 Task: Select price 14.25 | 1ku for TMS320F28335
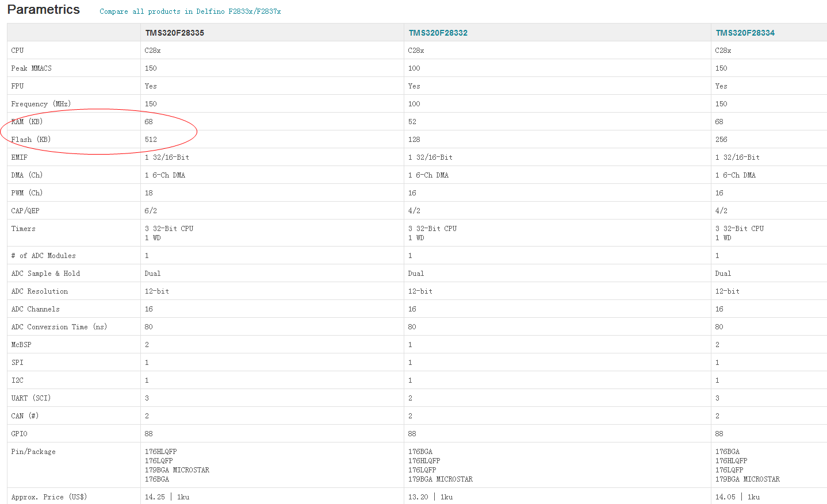pos(167,497)
